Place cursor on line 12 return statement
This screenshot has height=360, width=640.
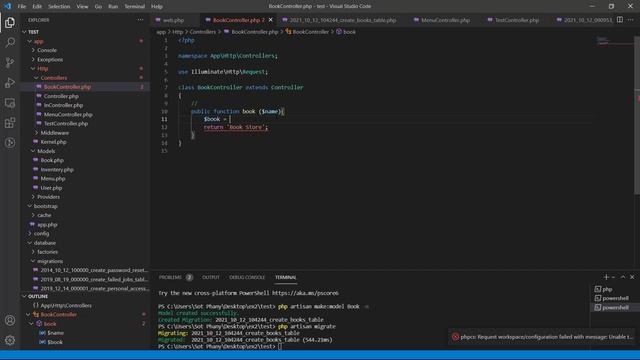236,127
